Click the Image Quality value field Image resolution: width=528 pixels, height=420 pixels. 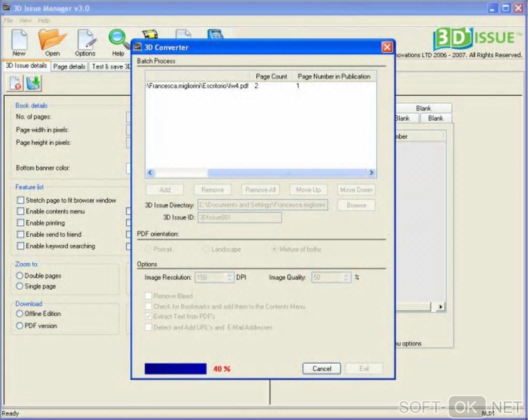pos(327,277)
